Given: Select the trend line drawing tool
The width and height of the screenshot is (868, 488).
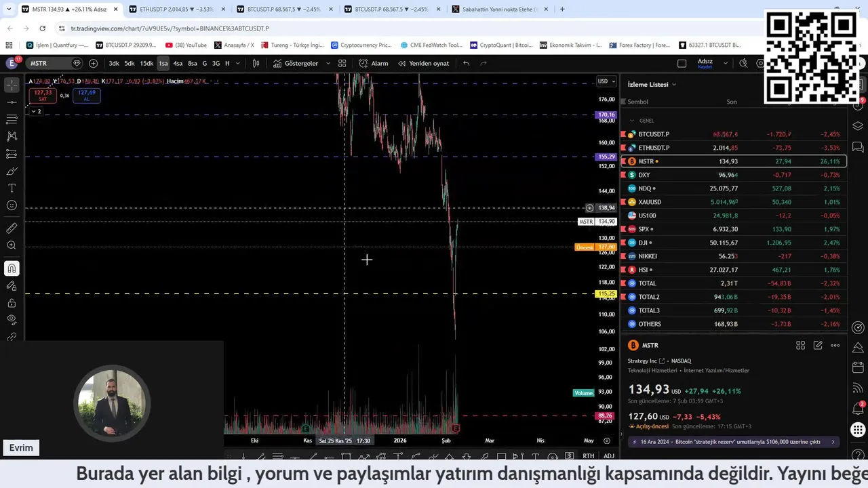Looking at the screenshot, I should [12, 102].
